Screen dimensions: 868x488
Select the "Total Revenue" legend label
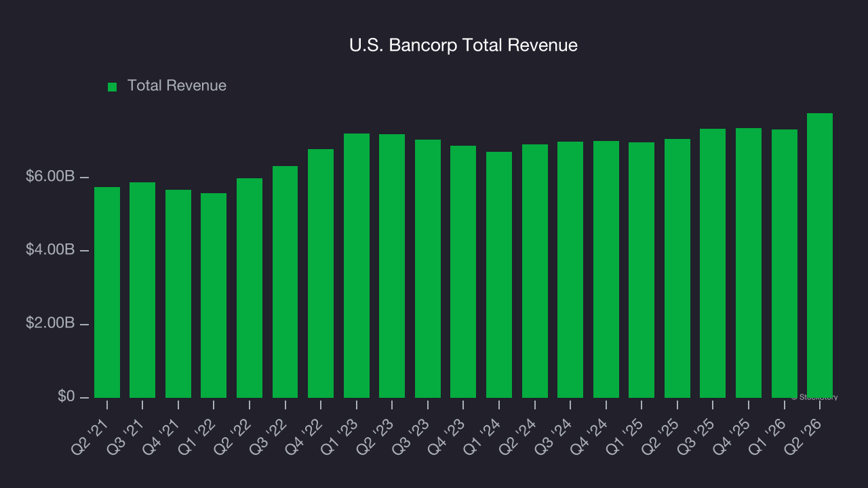coord(177,86)
